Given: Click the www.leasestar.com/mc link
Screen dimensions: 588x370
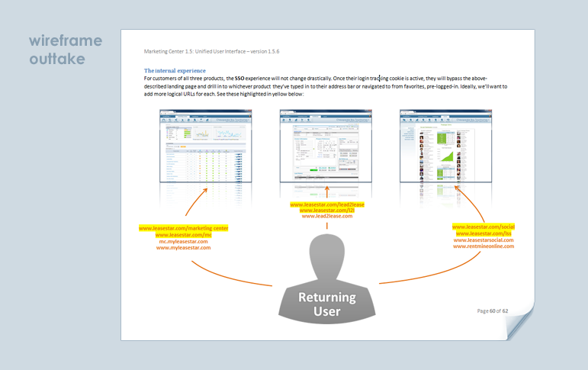Looking at the screenshot, I should [x=183, y=235].
